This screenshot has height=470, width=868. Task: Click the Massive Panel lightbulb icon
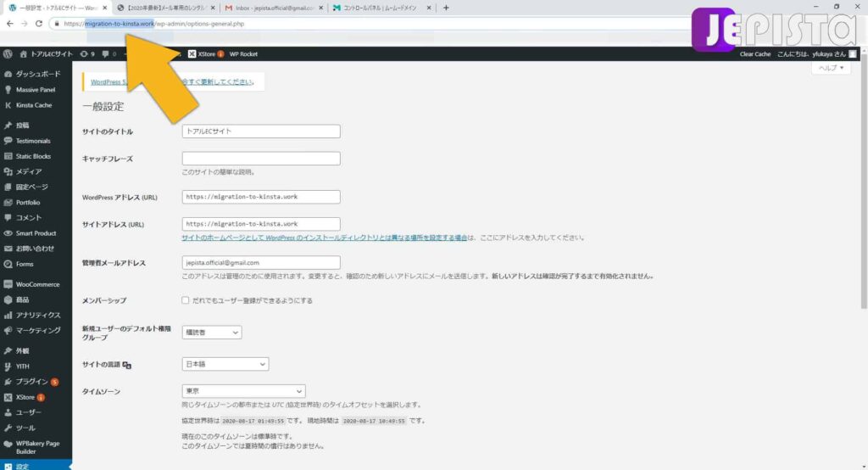coord(8,89)
